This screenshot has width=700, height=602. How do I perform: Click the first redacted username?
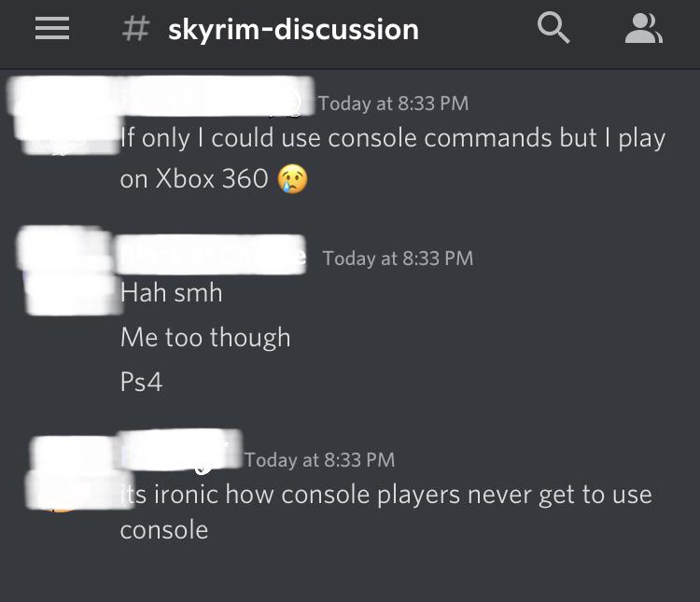(217, 96)
